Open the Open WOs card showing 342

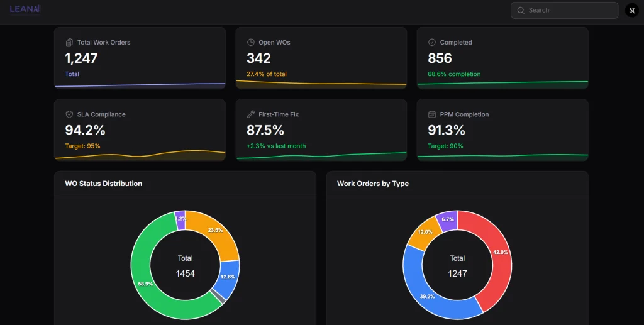pyautogui.click(x=321, y=58)
